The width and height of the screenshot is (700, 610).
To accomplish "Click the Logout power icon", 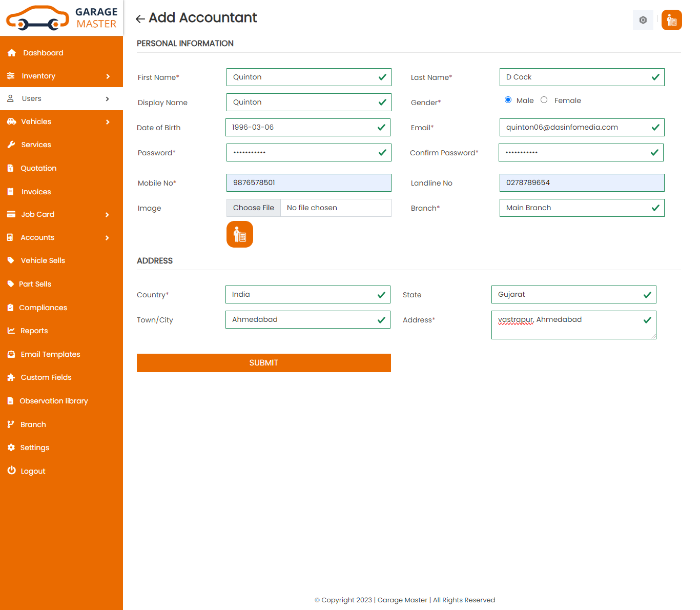I will (x=11, y=471).
